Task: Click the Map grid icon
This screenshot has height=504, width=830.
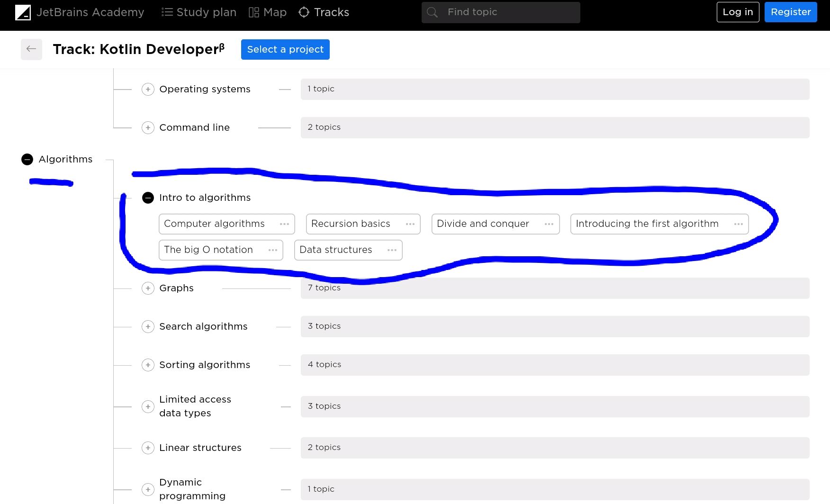Action: [x=254, y=12]
